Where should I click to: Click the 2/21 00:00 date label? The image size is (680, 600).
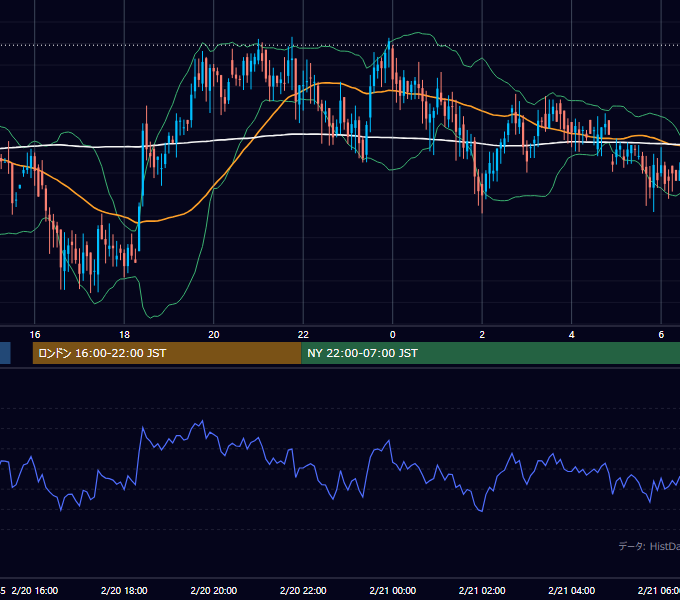click(x=392, y=590)
